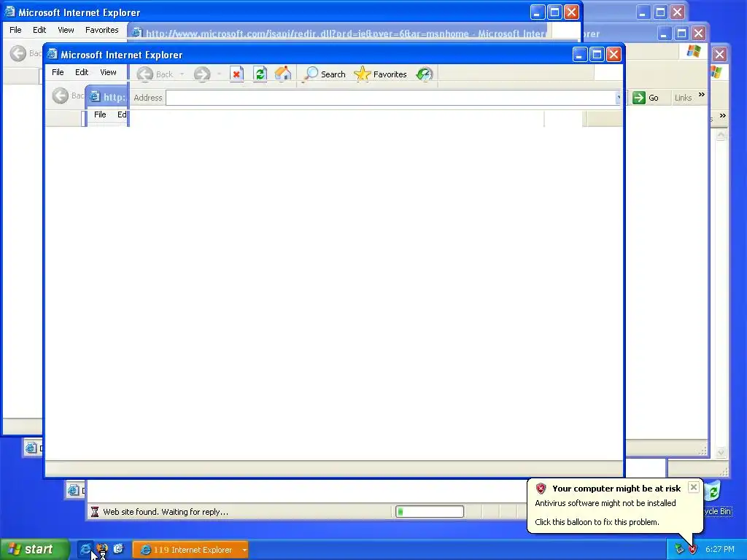The image size is (747, 560).
Task: Expand the lower toolbar chevron near the right scrollbar
Action: [723, 115]
